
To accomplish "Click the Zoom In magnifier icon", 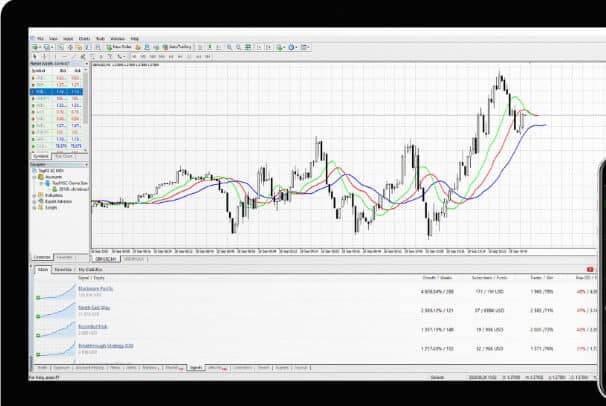I will click(230, 47).
